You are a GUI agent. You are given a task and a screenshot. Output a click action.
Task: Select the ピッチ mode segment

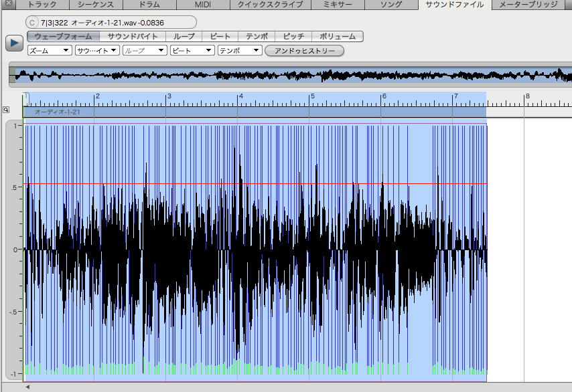click(x=293, y=36)
